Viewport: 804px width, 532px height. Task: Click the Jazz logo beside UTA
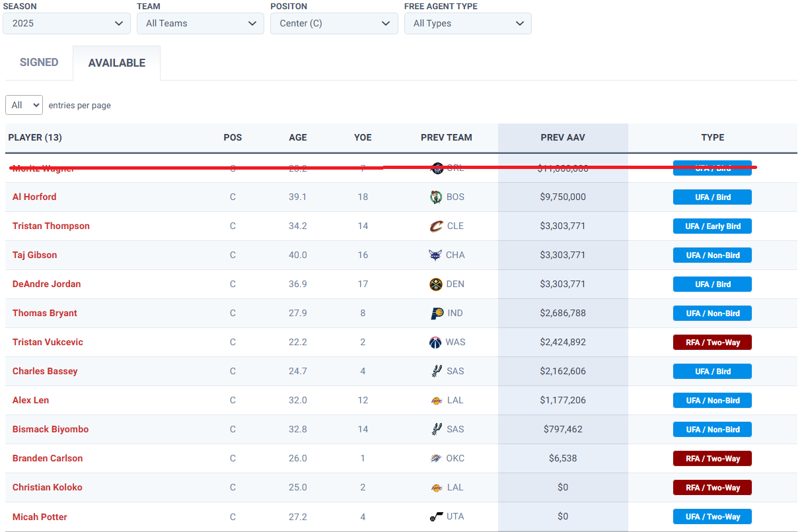436,516
